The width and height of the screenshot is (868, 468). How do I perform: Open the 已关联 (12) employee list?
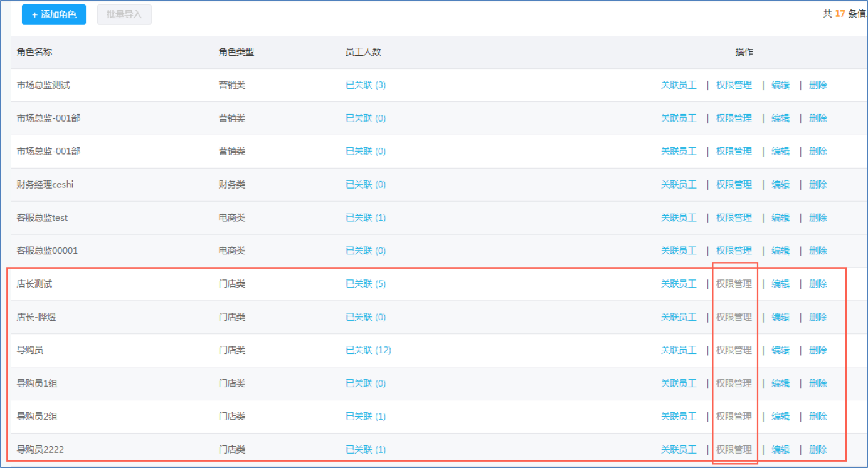pos(368,351)
